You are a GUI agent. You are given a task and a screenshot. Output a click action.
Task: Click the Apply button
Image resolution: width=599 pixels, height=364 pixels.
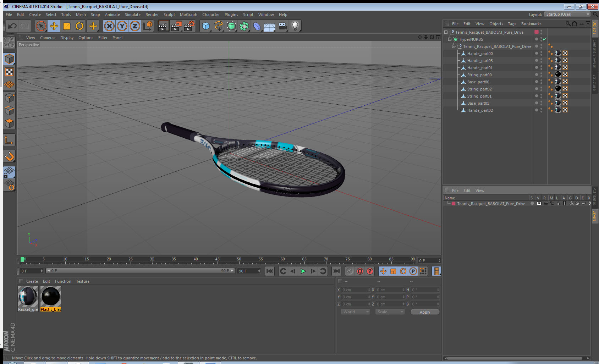click(425, 312)
